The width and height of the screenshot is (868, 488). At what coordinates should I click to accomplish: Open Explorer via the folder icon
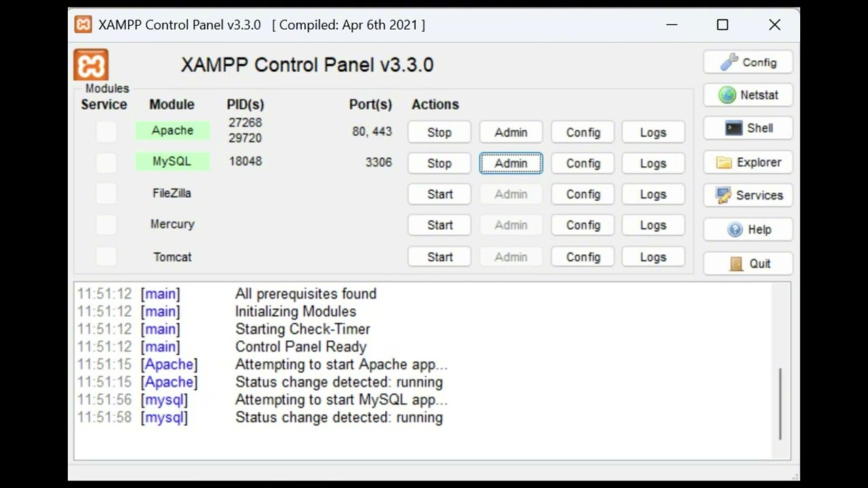(724, 163)
